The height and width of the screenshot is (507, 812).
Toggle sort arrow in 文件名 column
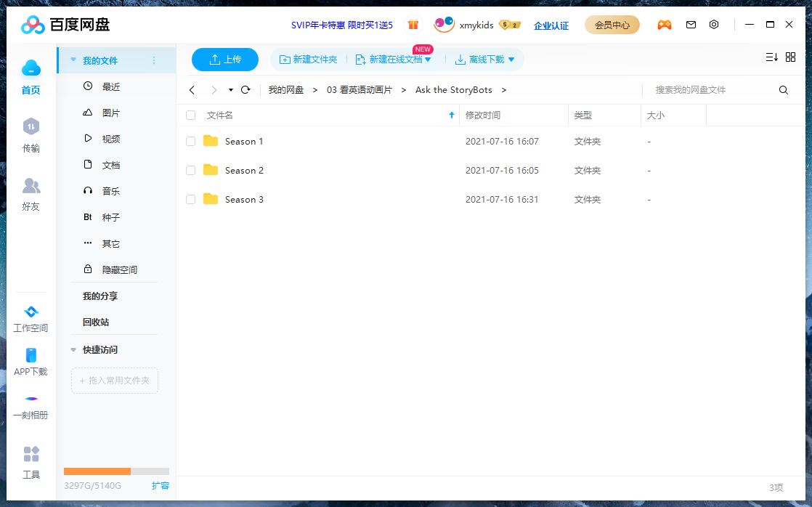[452, 115]
